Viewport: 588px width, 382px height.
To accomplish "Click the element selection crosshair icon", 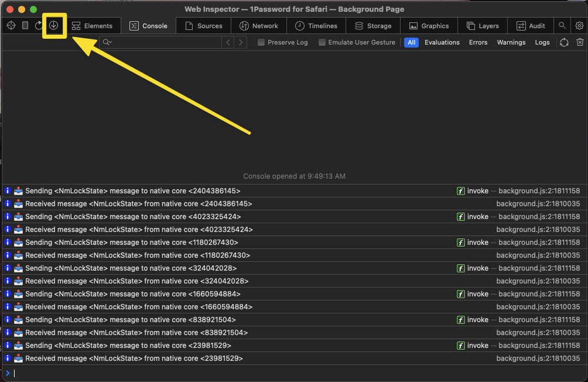I will tap(11, 25).
